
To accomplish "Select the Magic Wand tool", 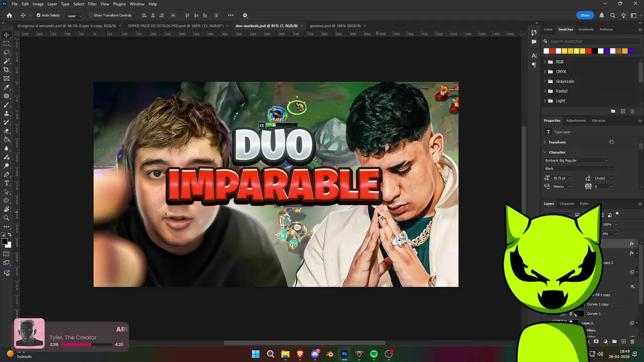I will (x=7, y=61).
